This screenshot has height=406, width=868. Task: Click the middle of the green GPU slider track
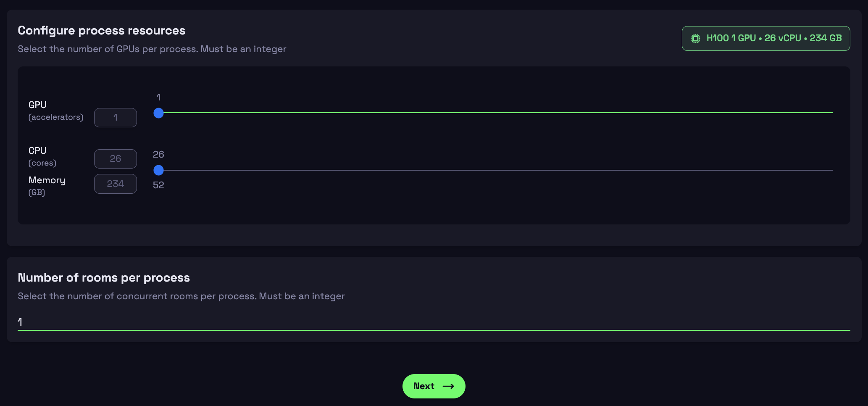(x=496, y=113)
